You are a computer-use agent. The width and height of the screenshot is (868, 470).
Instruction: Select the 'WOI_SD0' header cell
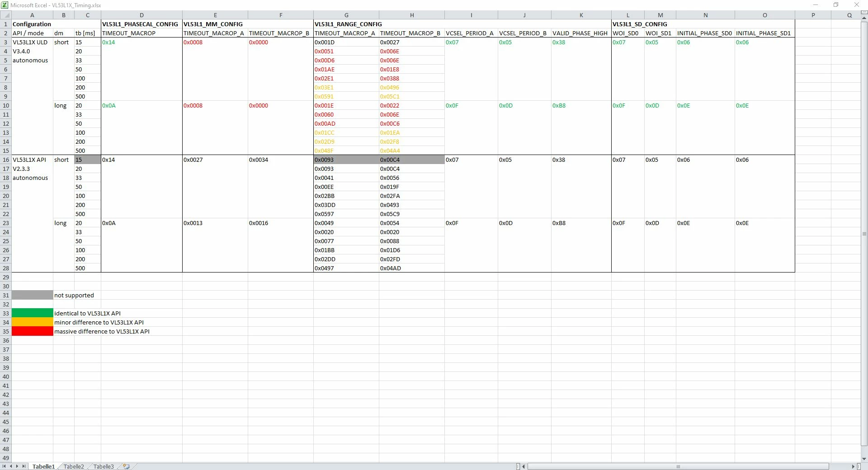click(628, 33)
